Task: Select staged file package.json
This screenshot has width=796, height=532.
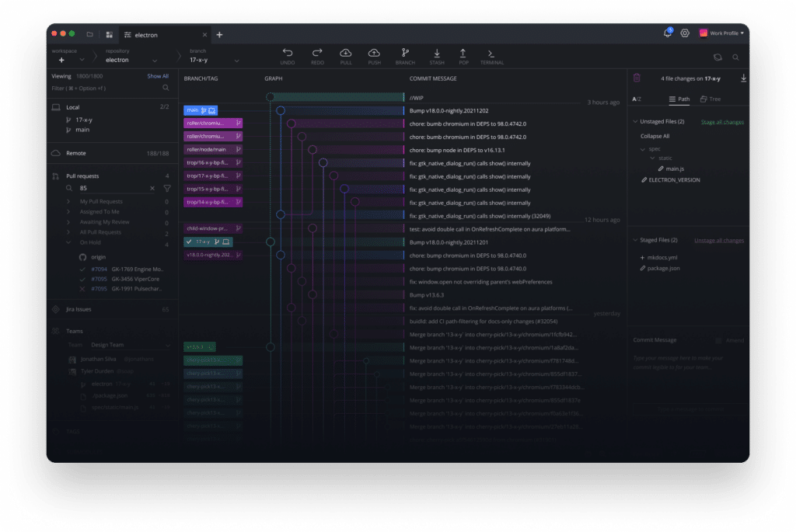Action: point(663,268)
